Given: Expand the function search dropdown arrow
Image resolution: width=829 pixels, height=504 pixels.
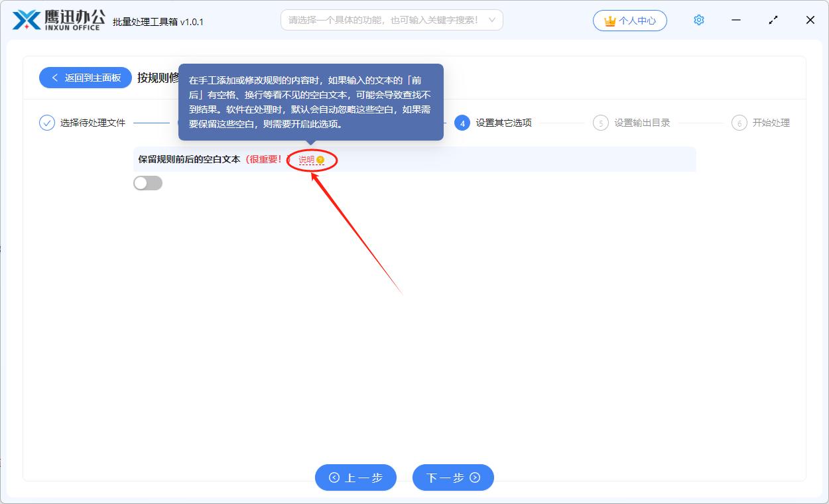Looking at the screenshot, I should point(491,21).
